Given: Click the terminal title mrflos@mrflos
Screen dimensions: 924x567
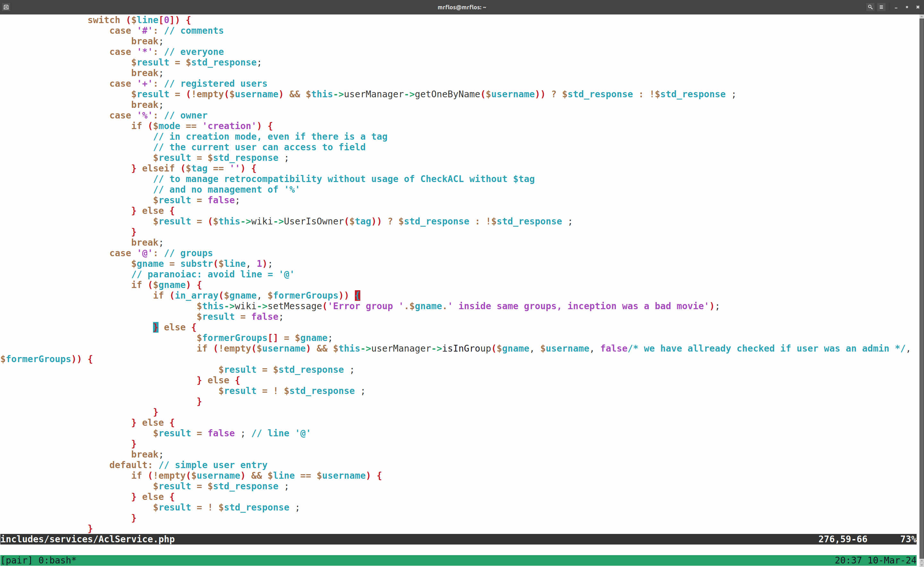Looking at the screenshot, I should point(462,7).
